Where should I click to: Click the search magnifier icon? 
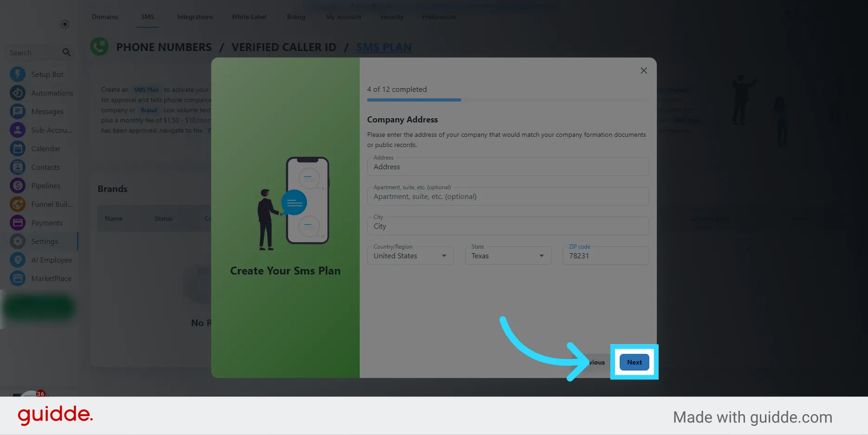point(66,52)
